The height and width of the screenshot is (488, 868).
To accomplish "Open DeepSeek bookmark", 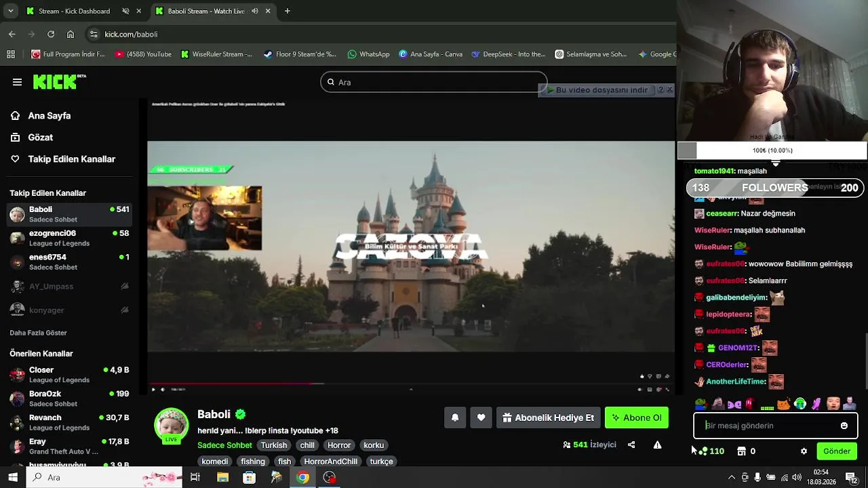I will [x=508, y=54].
